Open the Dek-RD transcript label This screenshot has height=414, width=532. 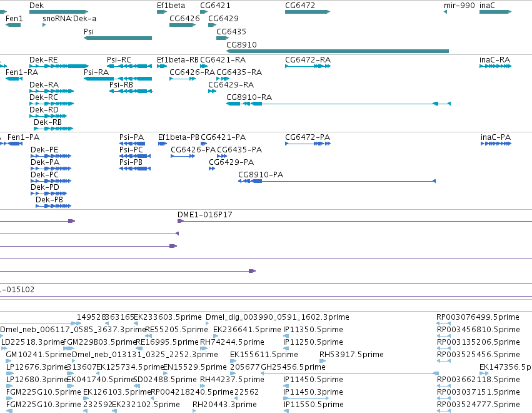pyautogui.click(x=44, y=110)
